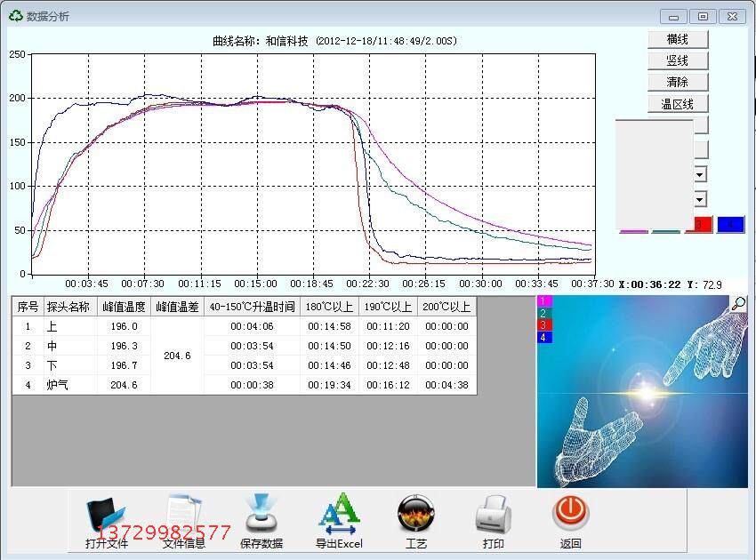
Task: Open the upper dropdown arrow right of chart
Action: pyautogui.click(x=701, y=174)
